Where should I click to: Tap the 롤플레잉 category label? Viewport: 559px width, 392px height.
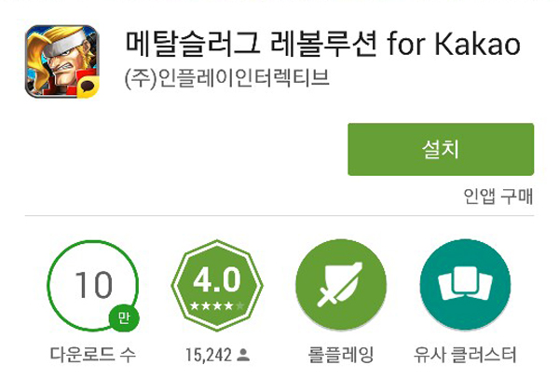341,355
